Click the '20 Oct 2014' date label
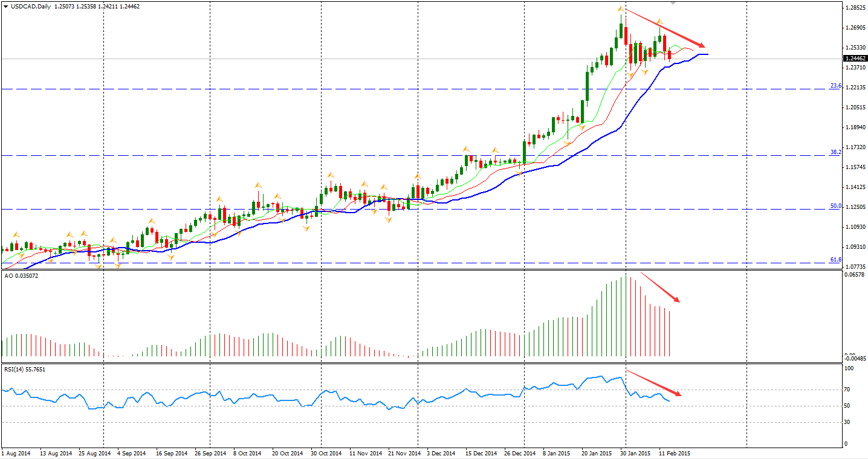The height and width of the screenshot is (459, 868). tap(287, 452)
